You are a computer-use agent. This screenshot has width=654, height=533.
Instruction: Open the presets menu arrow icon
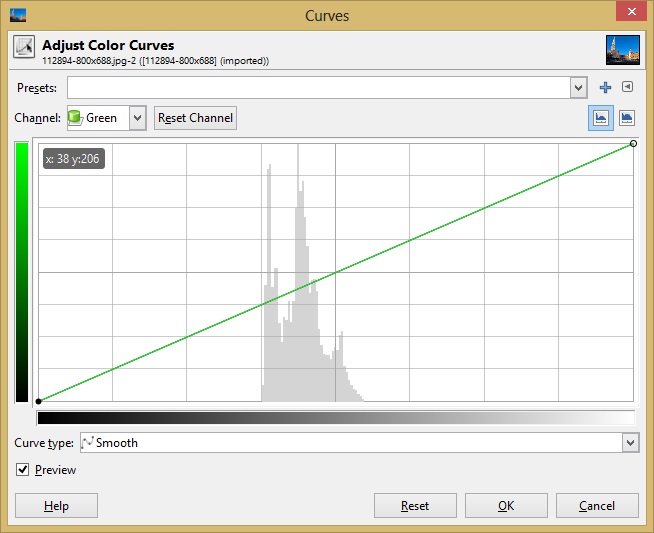coord(627,87)
